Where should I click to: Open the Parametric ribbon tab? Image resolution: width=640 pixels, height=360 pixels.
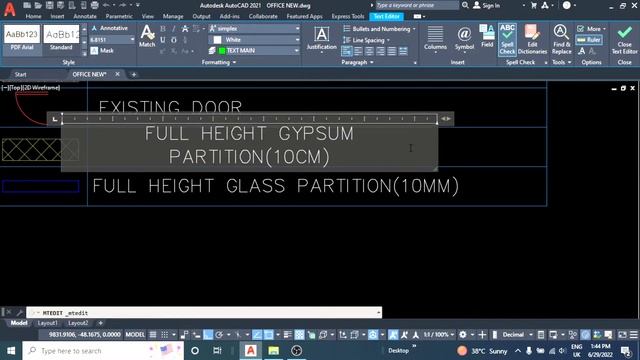[x=119, y=16]
